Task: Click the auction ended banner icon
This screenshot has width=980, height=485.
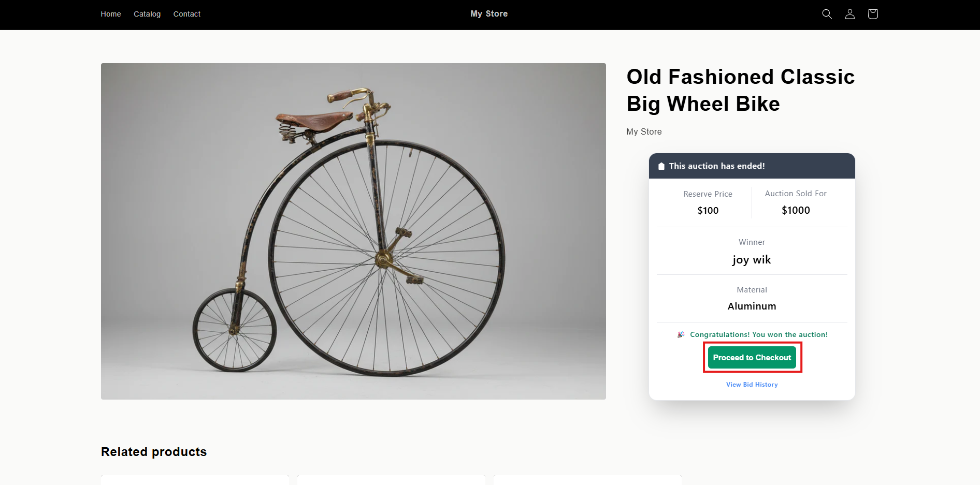Action: click(661, 166)
